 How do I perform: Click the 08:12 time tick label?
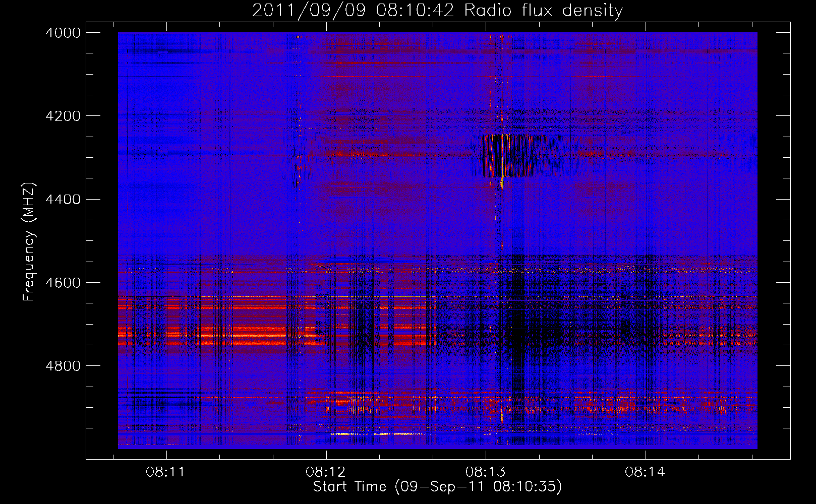(325, 472)
